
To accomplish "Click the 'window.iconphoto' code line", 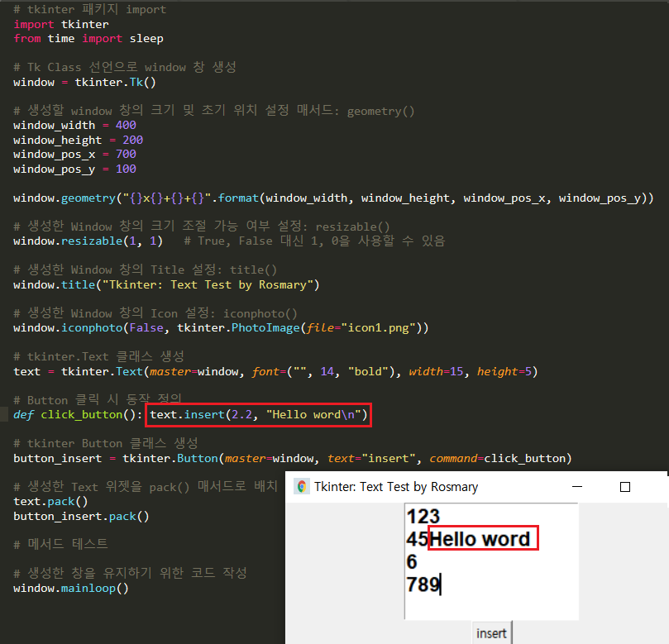I will click(x=221, y=328).
